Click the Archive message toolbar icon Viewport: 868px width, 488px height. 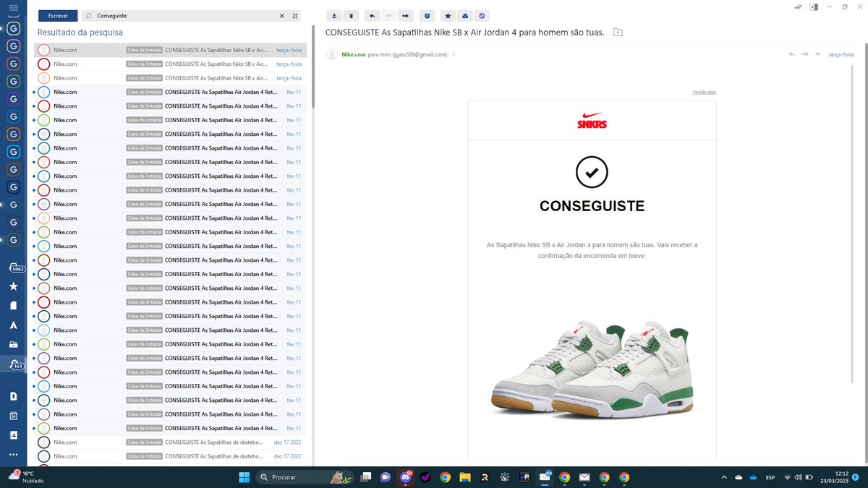[335, 15]
